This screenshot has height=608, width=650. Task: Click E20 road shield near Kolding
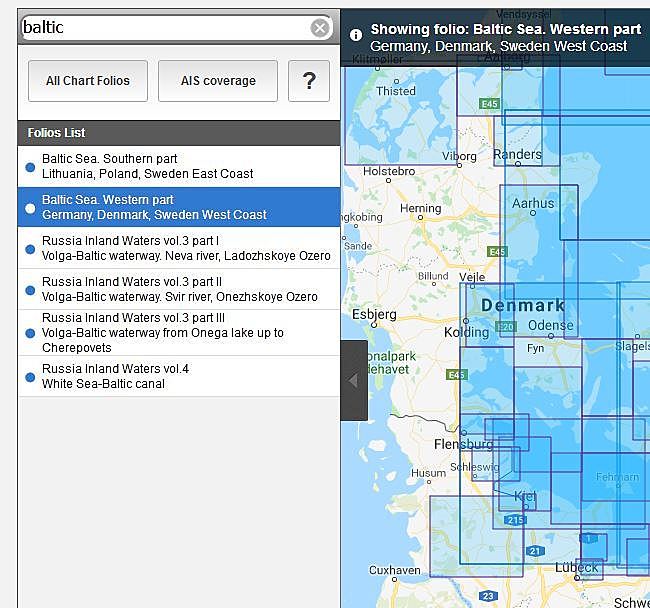[x=506, y=327]
